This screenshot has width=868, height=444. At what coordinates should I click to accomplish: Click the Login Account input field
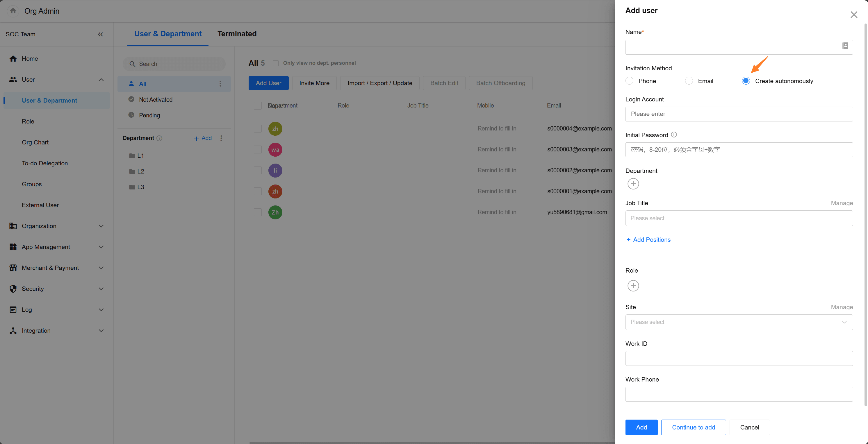point(739,114)
